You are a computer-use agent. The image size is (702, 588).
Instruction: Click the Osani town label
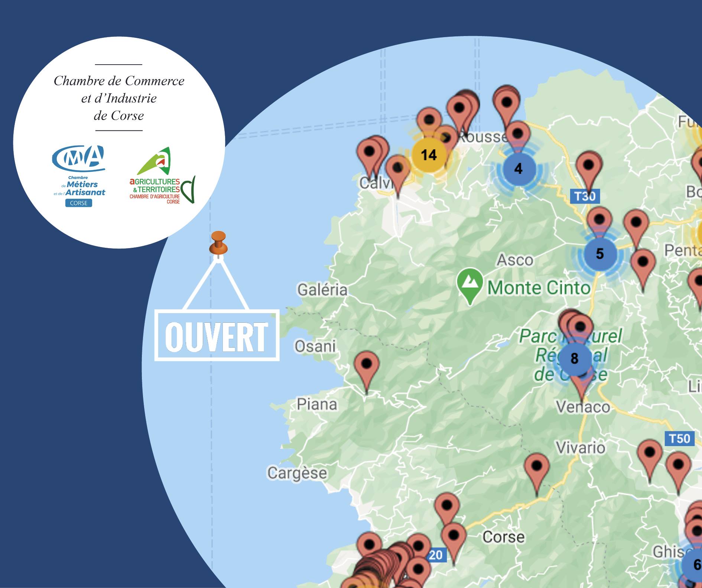click(x=315, y=346)
